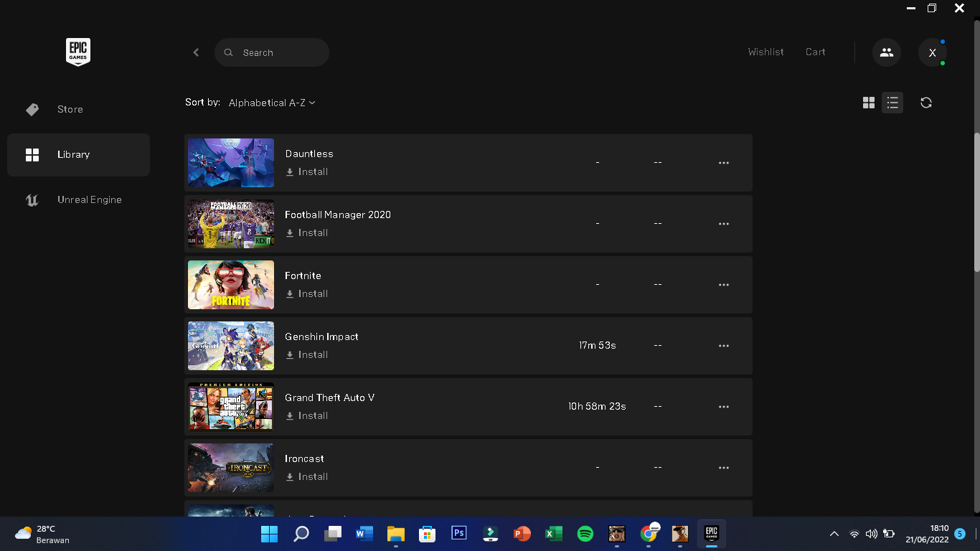Open PowerPoint from the taskbar

522,534
